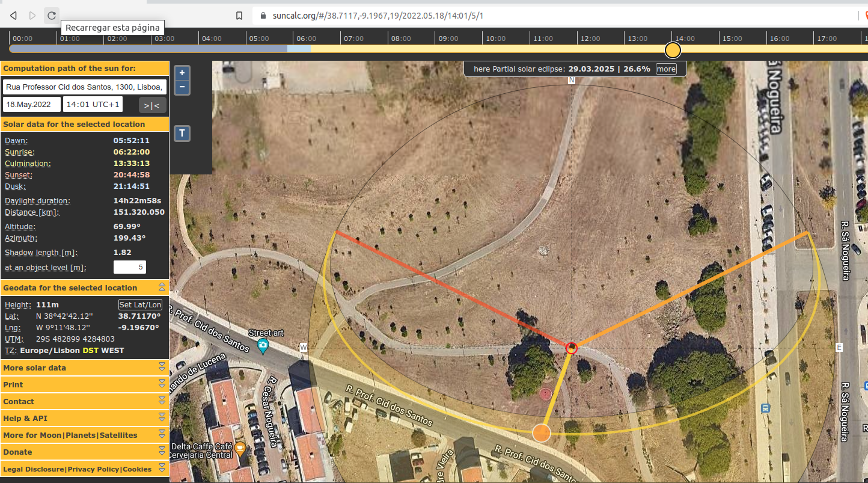Open the more link for solar eclipse
Image resolution: width=868 pixels, height=483 pixels.
666,69
